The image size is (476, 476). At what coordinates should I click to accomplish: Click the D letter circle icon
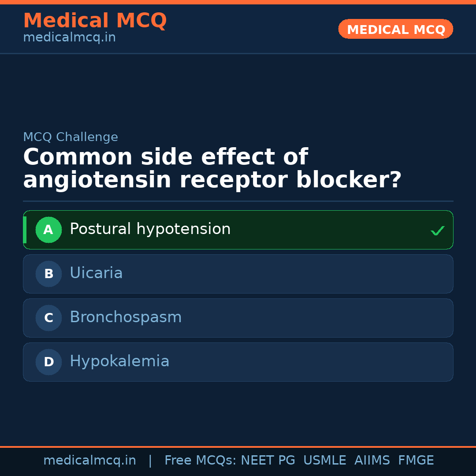click(x=48, y=362)
